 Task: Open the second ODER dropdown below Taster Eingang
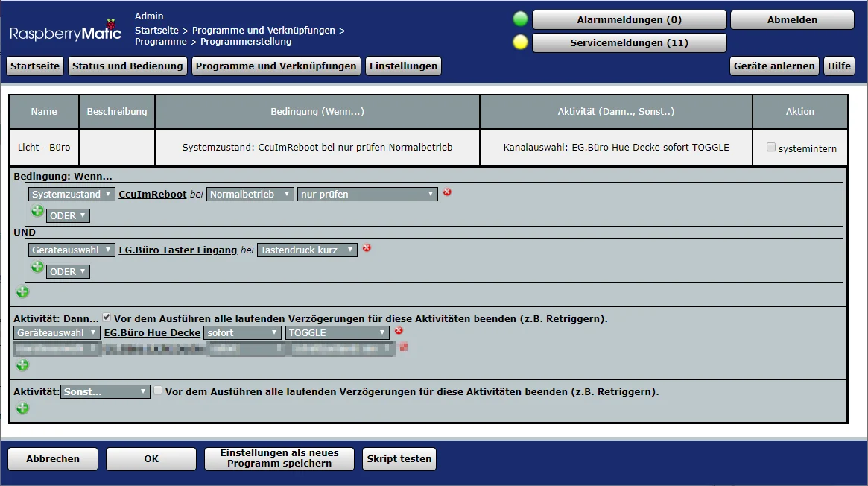pos(68,272)
